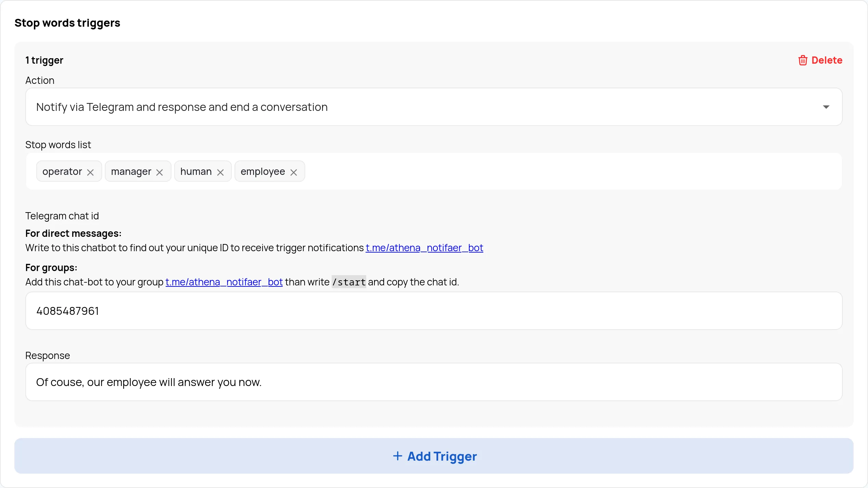Click the employee tag label
The image size is (868, 488).
tap(263, 171)
